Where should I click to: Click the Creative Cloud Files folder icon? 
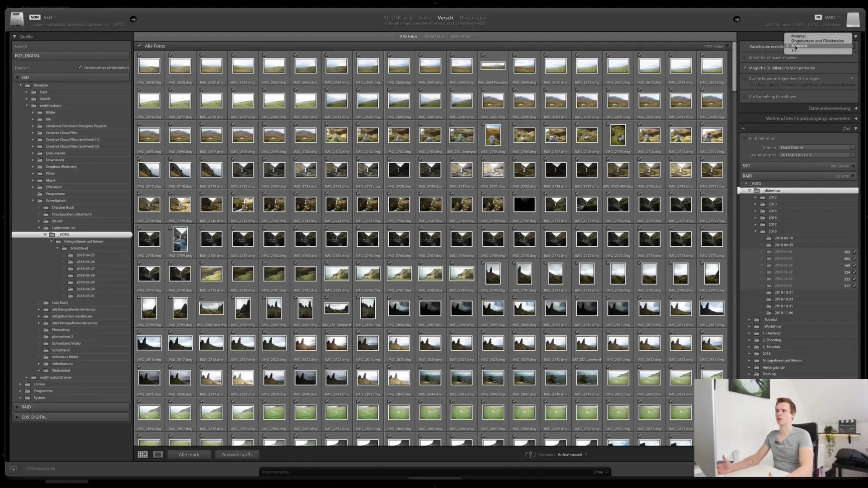[40, 133]
